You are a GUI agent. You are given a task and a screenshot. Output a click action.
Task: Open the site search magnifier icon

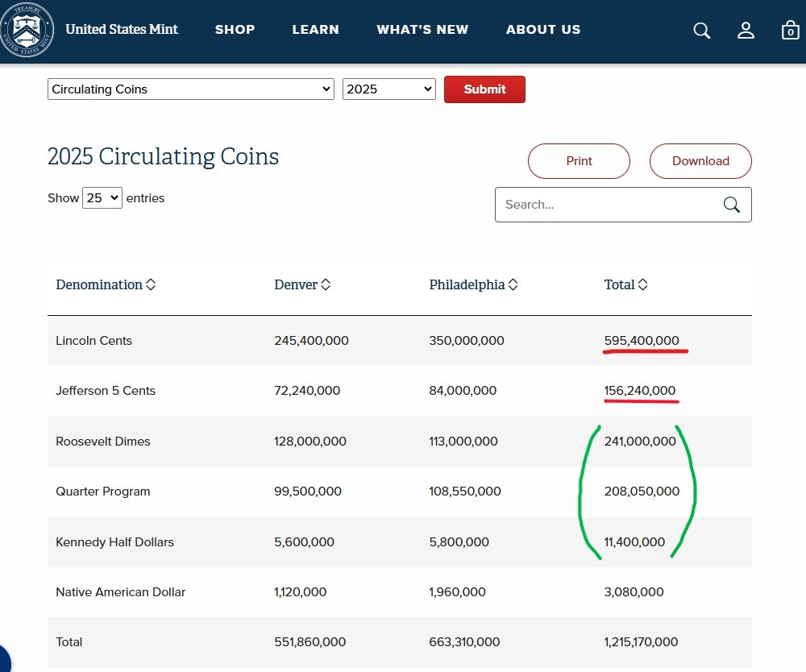click(x=702, y=31)
